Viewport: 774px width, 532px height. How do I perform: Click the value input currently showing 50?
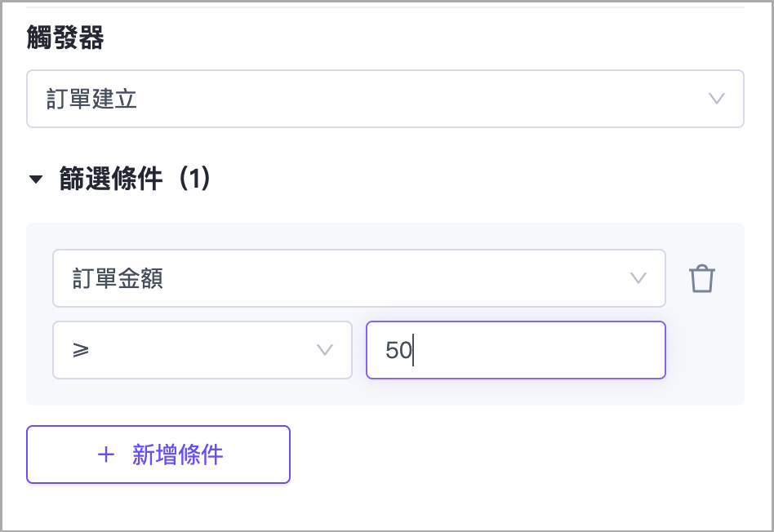[515, 350]
